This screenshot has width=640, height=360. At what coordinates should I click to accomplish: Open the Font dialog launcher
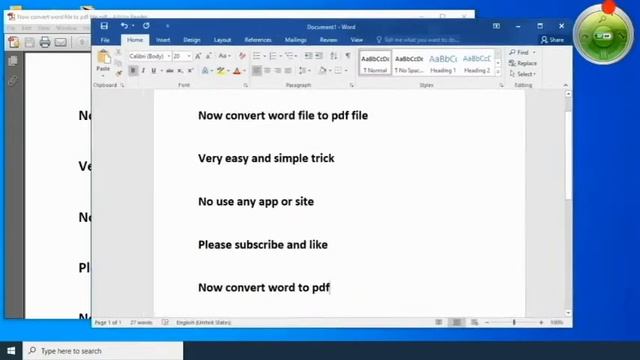tap(246, 85)
